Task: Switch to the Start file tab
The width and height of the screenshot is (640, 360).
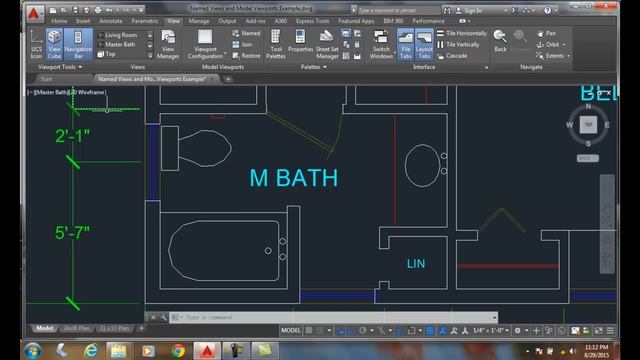Action: [46, 79]
